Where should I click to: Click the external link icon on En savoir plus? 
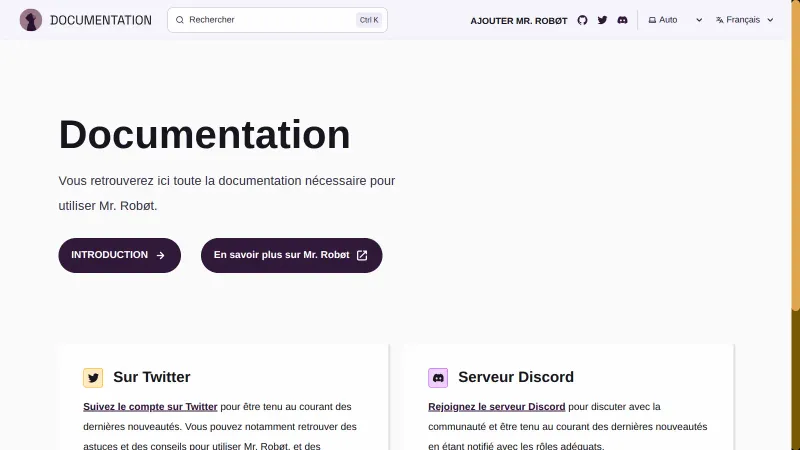pyautogui.click(x=362, y=255)
